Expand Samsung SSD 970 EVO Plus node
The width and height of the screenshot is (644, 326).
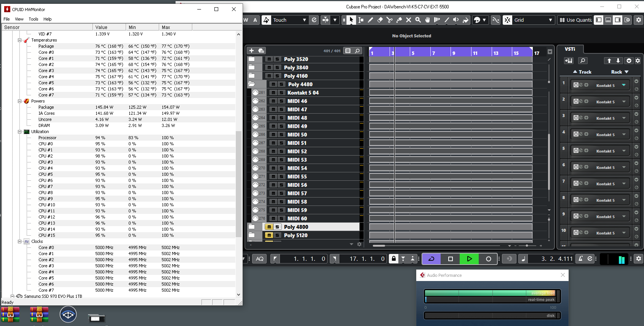(x=12, y=296)
